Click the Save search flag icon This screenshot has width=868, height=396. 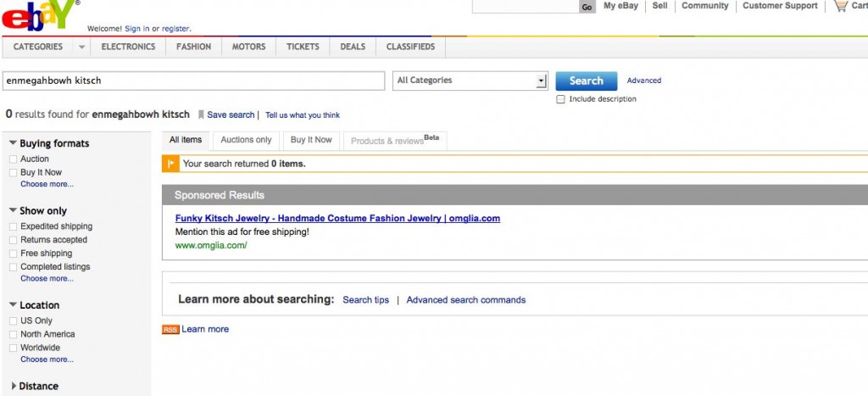point(202,114)
